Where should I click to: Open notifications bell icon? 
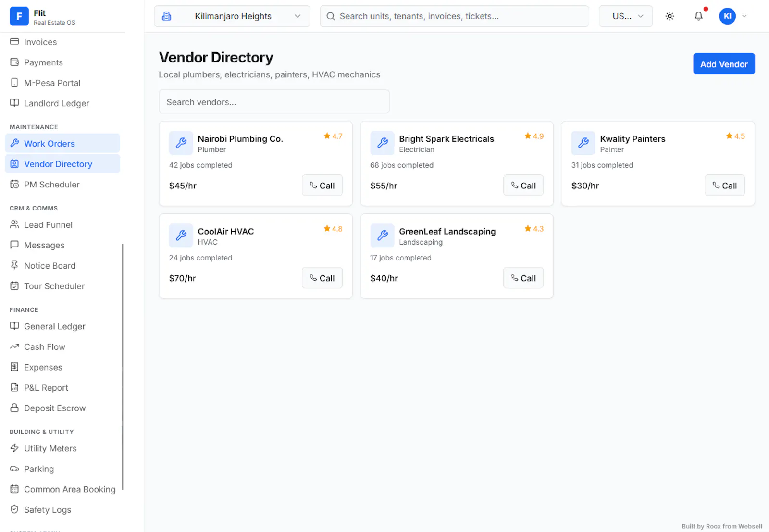(x=698, y=16)
